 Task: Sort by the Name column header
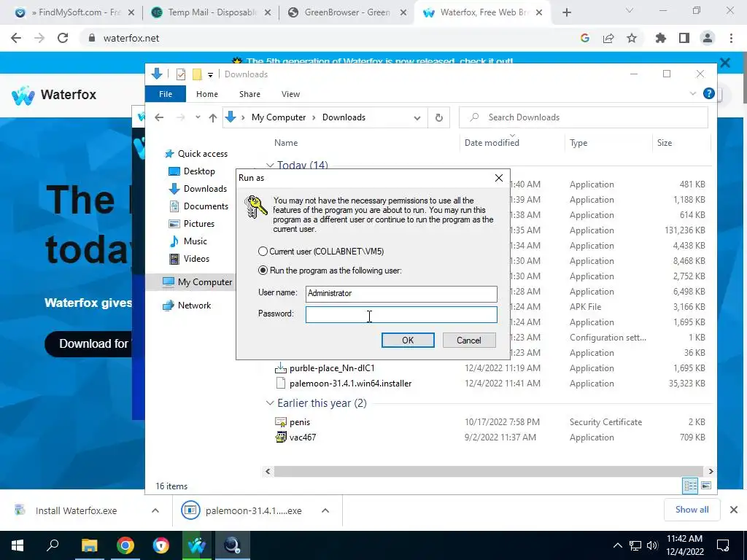[286, 143]
